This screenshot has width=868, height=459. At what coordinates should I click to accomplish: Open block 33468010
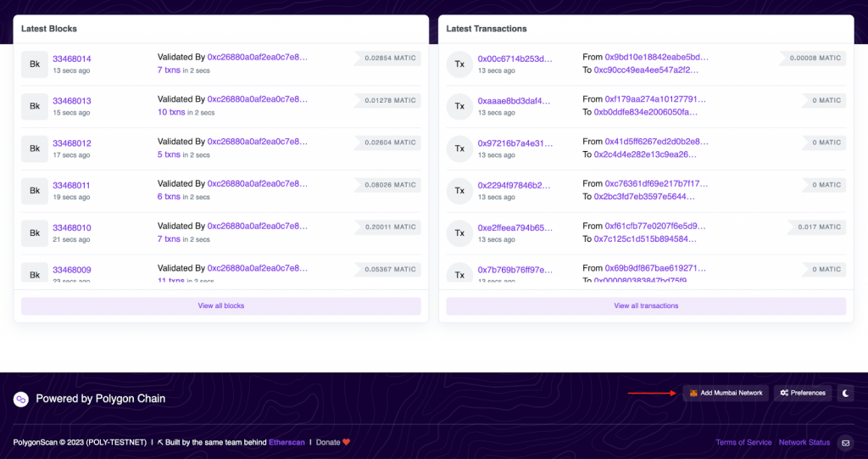[x=72, y=228]
